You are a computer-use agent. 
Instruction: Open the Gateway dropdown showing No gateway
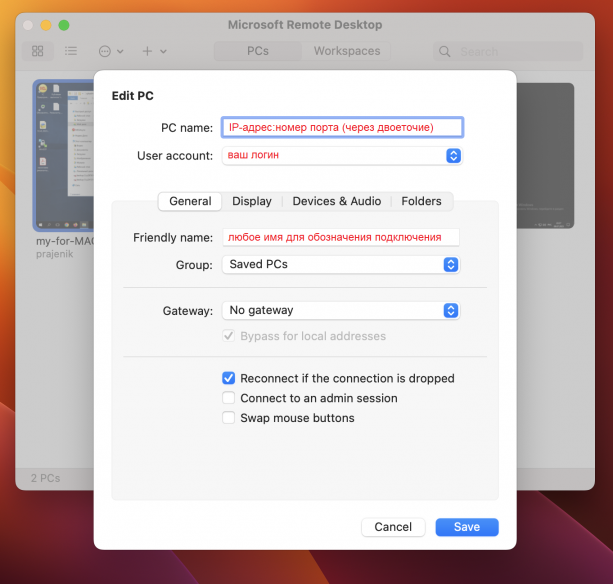click(x=341, y=311)
